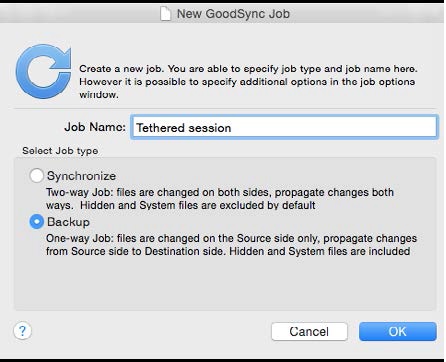Click the Synchronize option label text
The height and width of the screenshot is (362, 446).
(81, 176)
